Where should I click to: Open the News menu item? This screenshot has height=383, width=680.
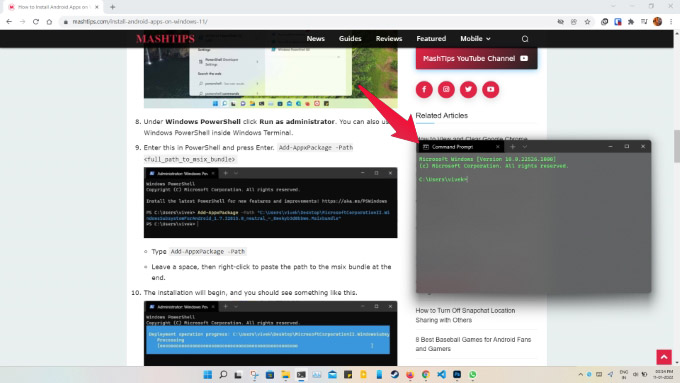(316, 39)
